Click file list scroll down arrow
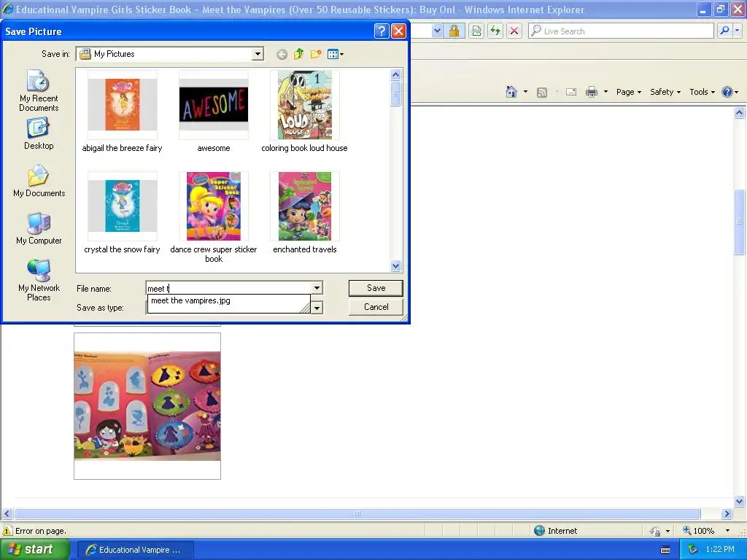Image resolution: width=747 pixels, height=560 pixels. pyautogui.click(x=396, y=265)
